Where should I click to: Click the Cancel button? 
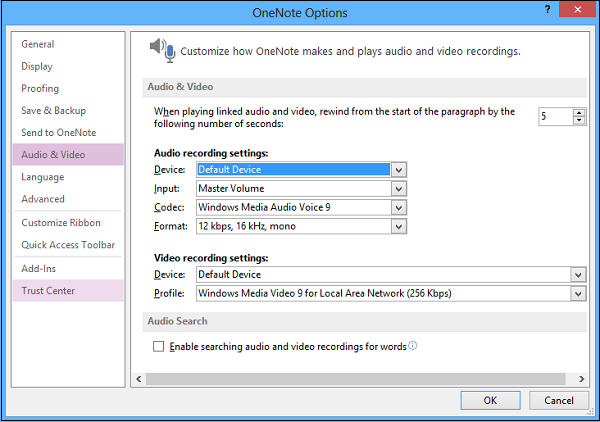(x=559, y=401)
